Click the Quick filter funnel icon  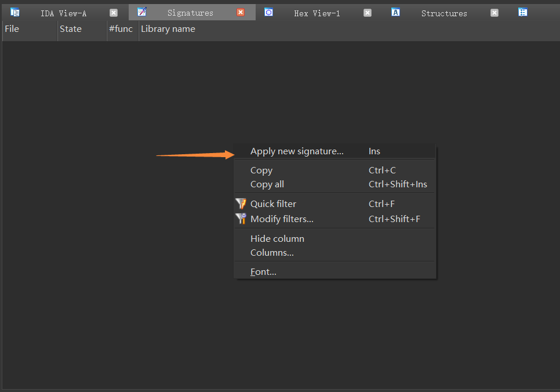tap(241, 204)
